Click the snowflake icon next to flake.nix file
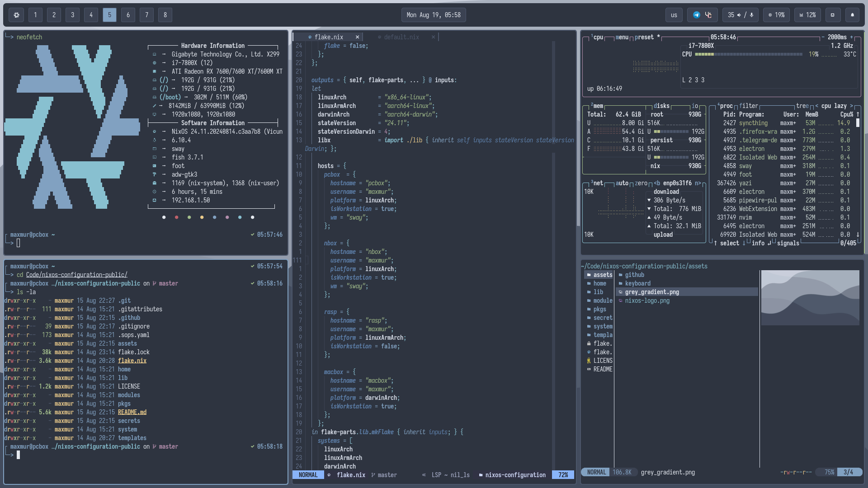868x488 pixels. click(589, 352)
